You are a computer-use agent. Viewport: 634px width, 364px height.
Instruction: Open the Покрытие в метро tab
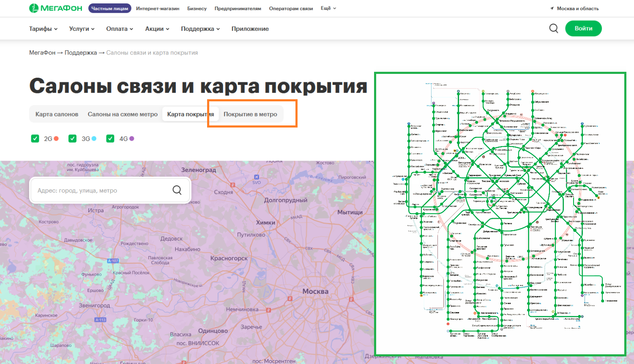click(250, 114)
